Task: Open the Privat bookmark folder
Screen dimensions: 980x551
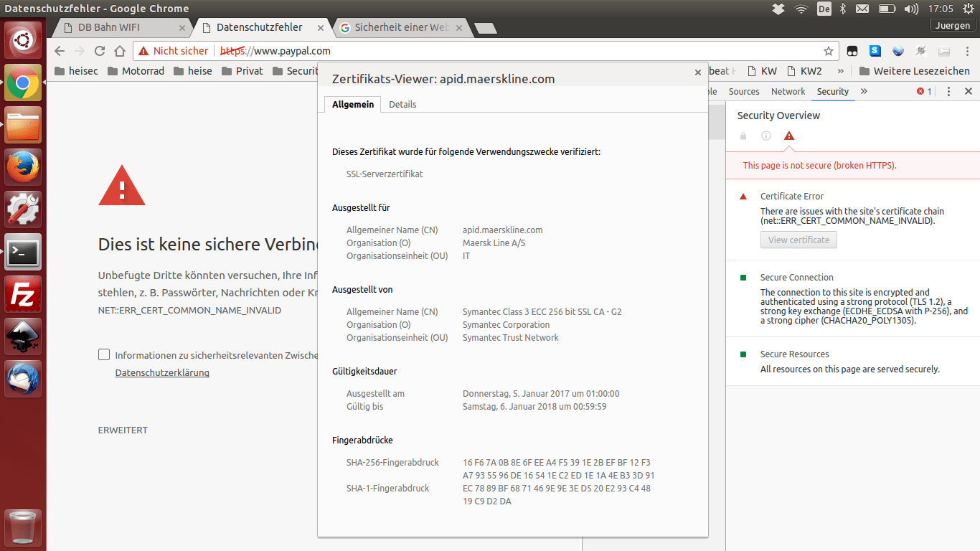Action: pos(242,71)
